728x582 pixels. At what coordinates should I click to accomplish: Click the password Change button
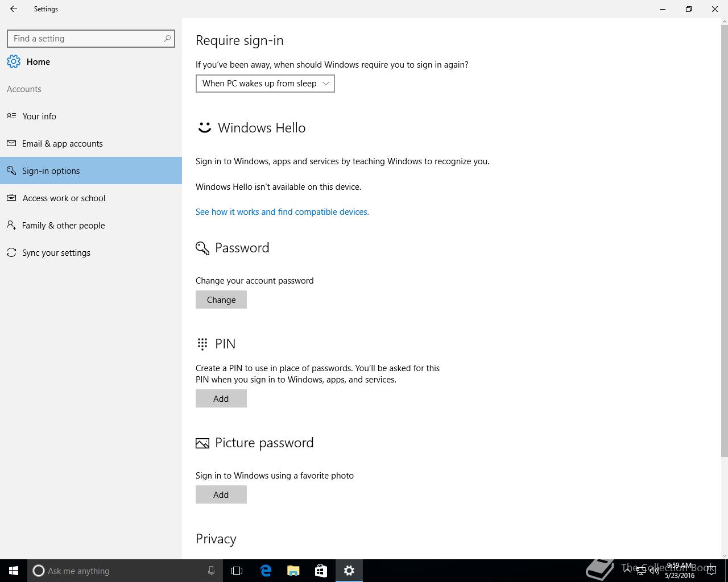pyautogui.click(x=221, y=300)
